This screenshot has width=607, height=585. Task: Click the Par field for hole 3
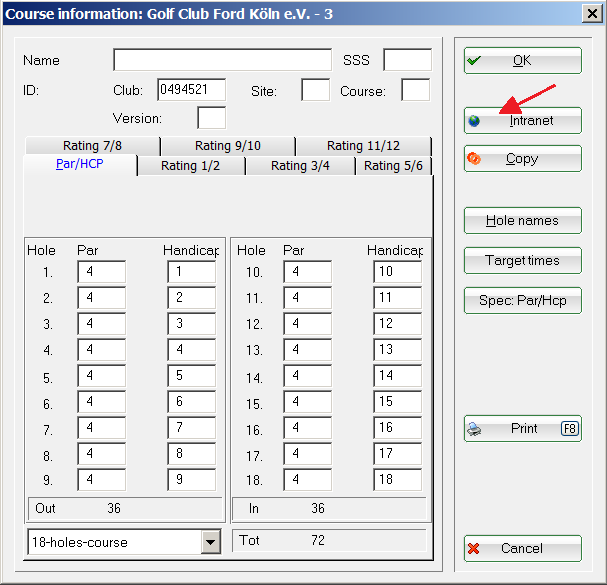[x=101, y=324]
